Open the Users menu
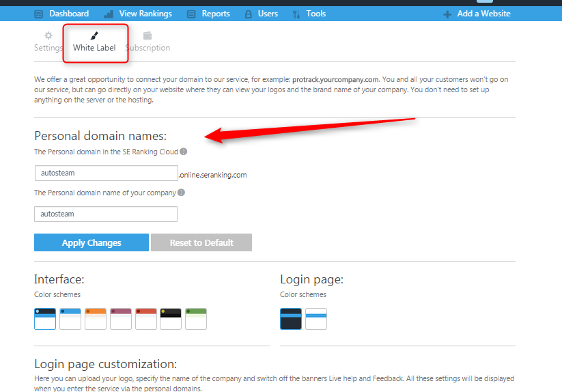The width and height of the screenshot is (562, 392). [x=268, y=14]
